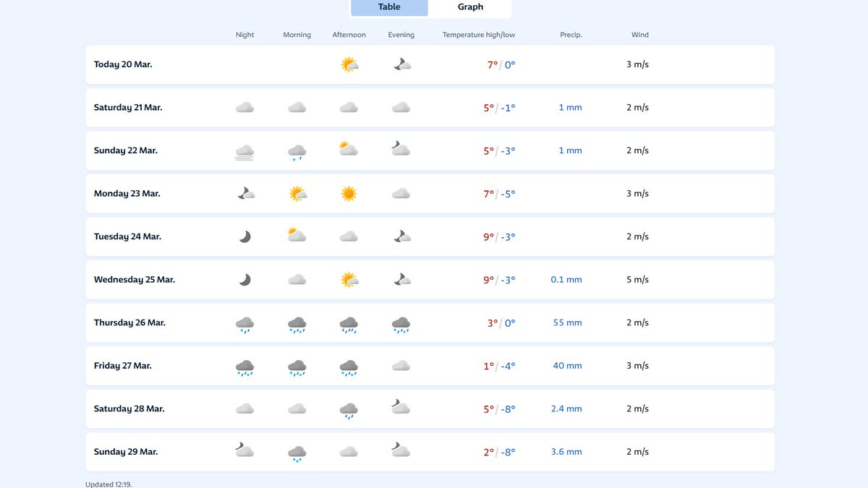The width and height of the screenshot is (868, 488).
Task: Click the Night column header
Action: click(x=245, y=35)
